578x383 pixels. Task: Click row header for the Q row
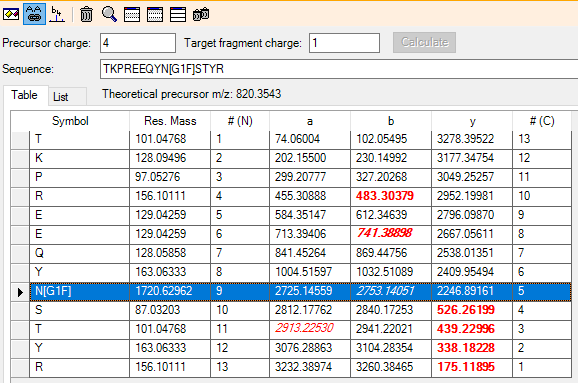pyautogui.click(x=20, y=254)
